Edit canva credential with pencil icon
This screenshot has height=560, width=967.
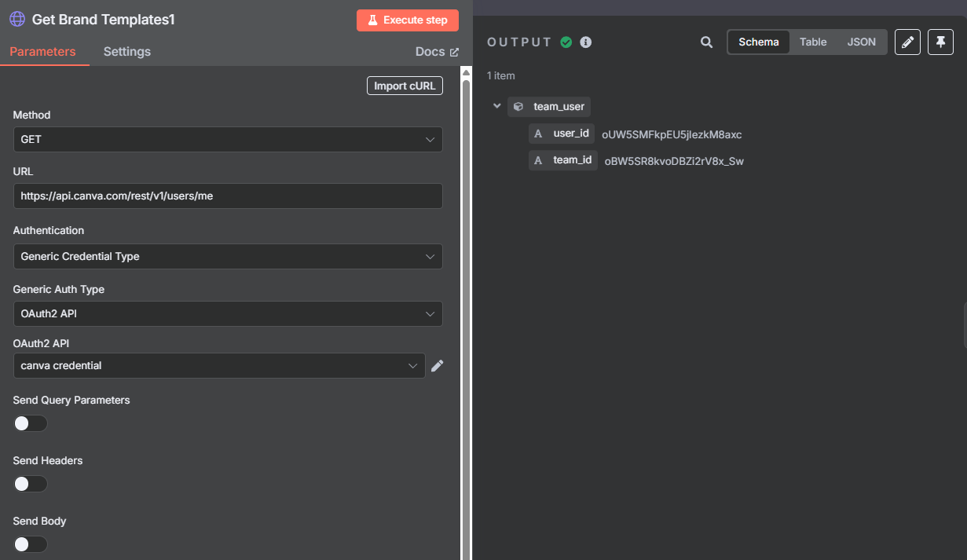[438, 365]
